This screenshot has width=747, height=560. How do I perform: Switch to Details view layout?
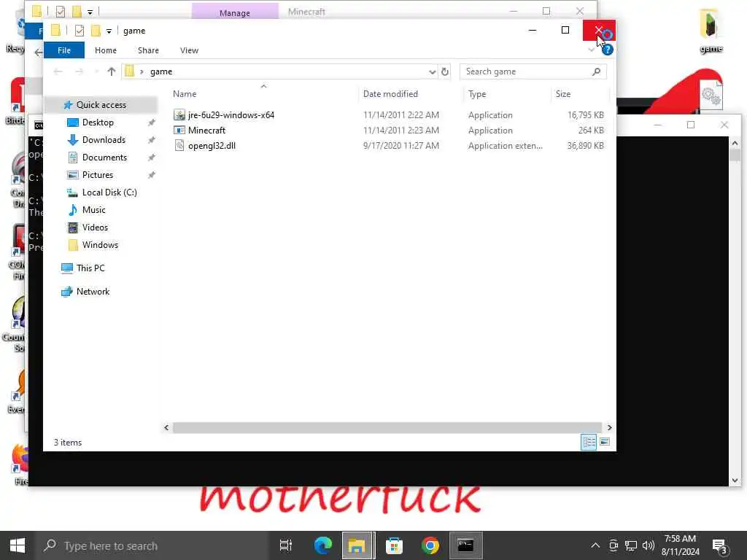(x=589, y=442)
